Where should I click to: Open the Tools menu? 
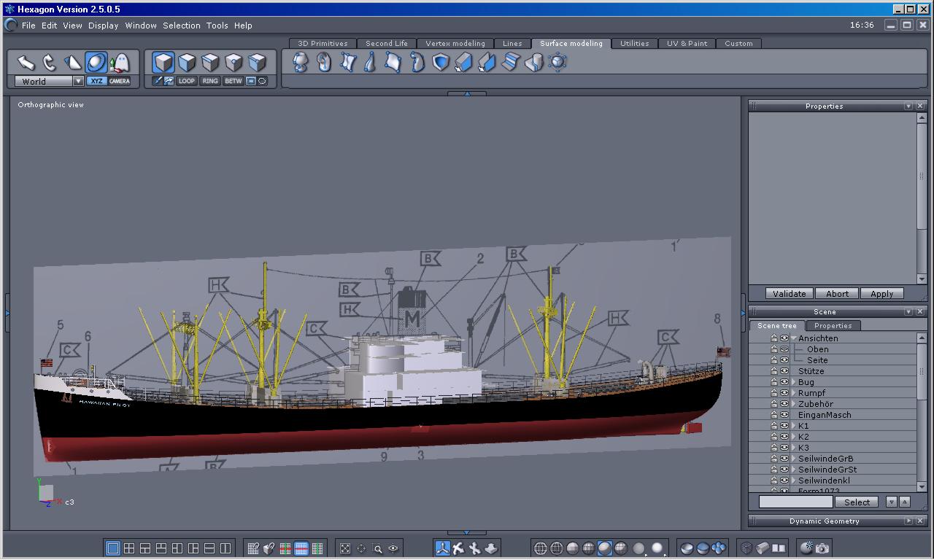click(217, 26)
